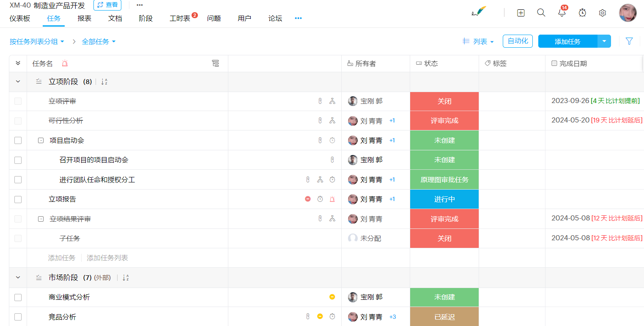Tick checkbox for 商业模式分析 task
The image size is (644, 326).
[x=18, y=297]
